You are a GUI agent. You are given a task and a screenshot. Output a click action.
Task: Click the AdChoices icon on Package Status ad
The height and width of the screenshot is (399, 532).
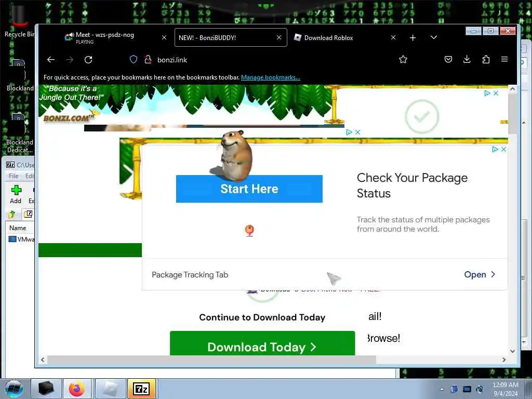pyautogui.click(x=495, y=149)
